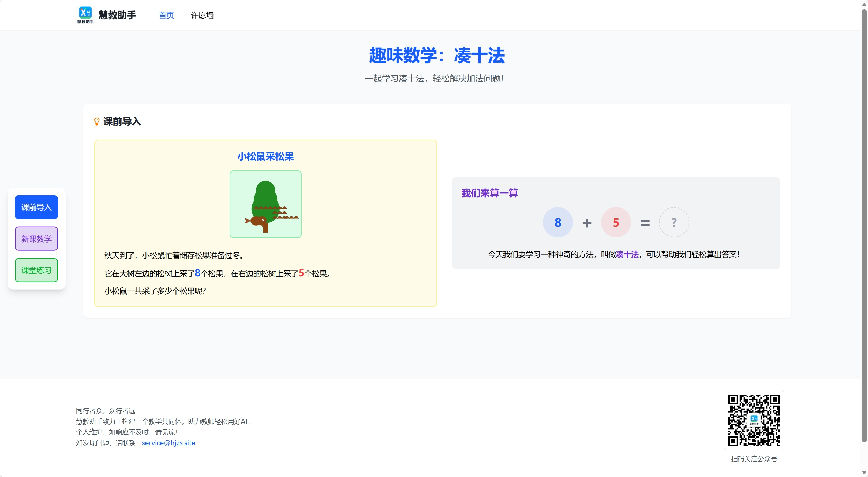Click the line 秋天到了，小松鼠忙着储存松果准备过冬。

coord(174,256)
